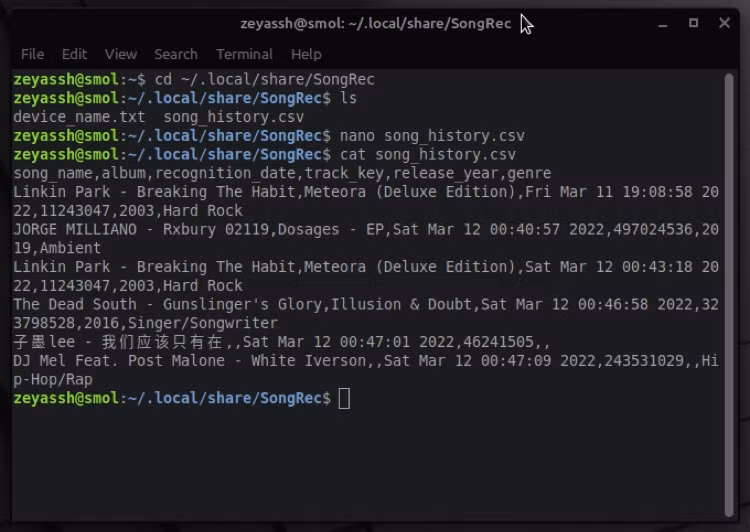Click the 'cd ~/.local/share/SongRec' command text
Image resolution: width=750 pixels, height=532 pixels.
click(265, 79)
